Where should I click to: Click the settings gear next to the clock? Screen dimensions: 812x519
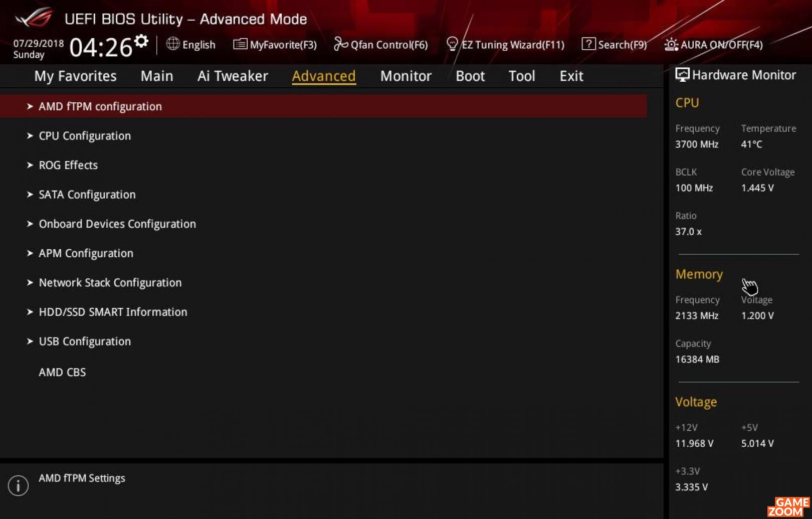coord(141,41)
